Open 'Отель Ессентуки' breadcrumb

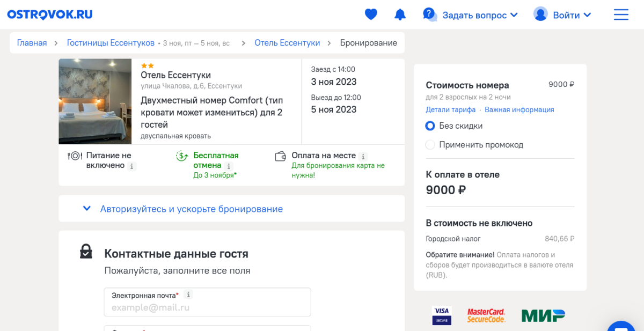[x=287, y=43]
